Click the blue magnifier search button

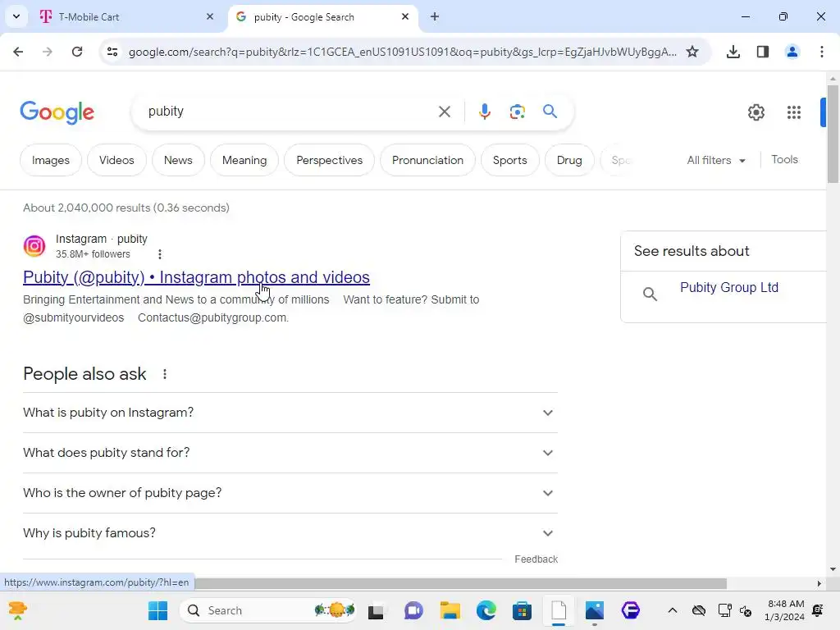point(550,112)
